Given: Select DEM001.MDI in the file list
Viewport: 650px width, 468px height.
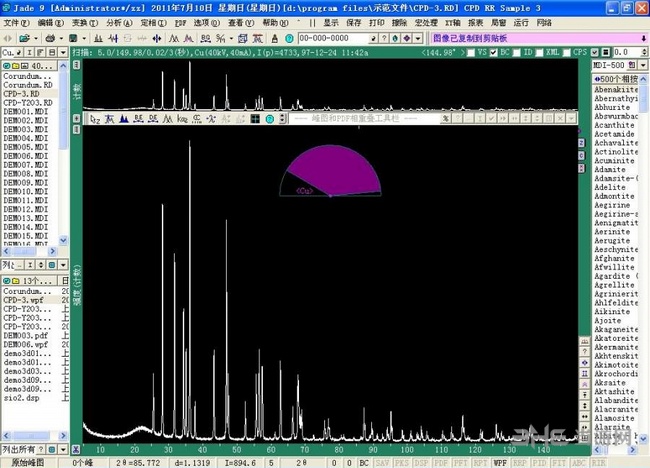Looking at the screenshot, I should [26, 110].
